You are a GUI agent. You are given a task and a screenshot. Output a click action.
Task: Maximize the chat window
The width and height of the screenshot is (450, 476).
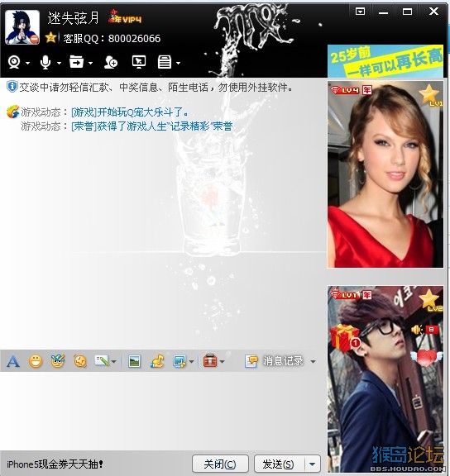click(407, 12)
